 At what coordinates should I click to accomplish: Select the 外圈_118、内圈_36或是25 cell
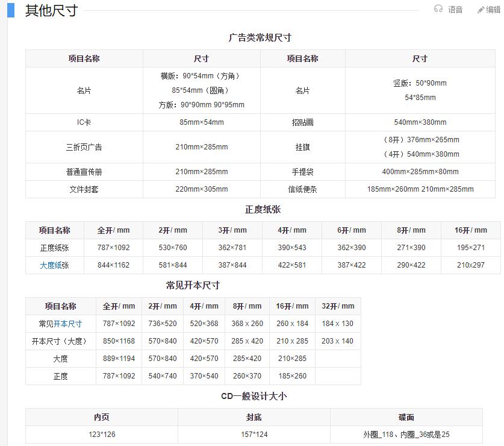coord(406,435)
